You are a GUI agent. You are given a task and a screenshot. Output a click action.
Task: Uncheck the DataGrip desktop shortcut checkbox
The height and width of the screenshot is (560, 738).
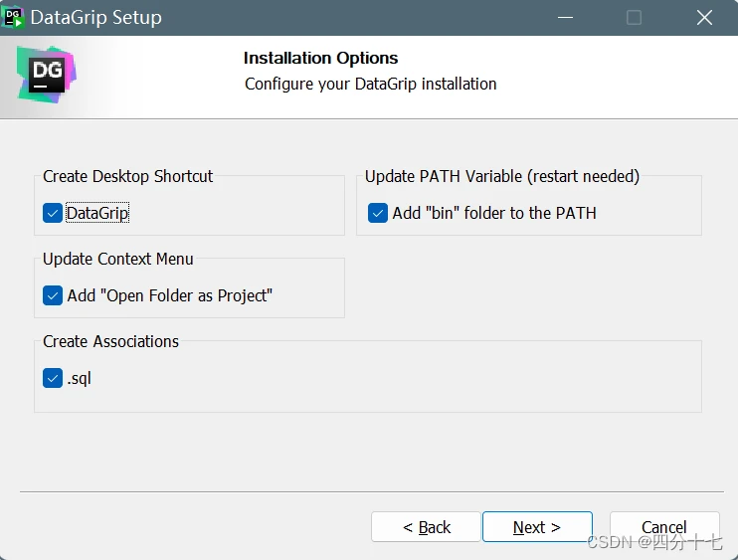pos(53,213)
